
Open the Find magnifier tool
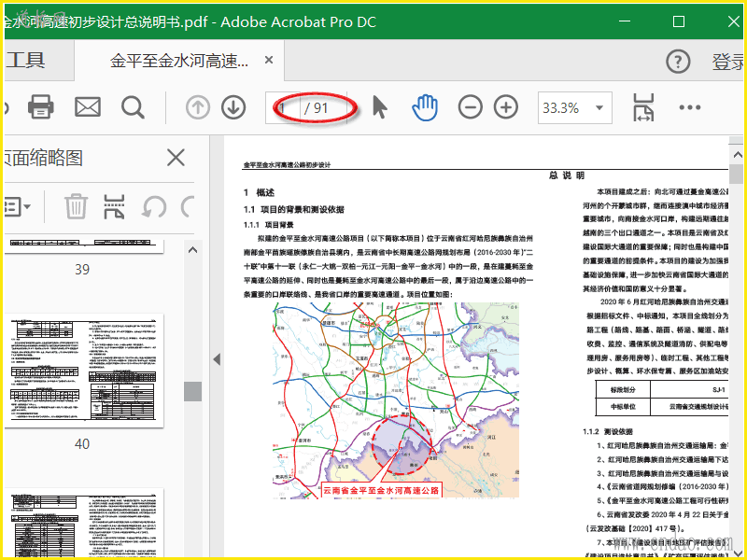(x=133, y=107)
